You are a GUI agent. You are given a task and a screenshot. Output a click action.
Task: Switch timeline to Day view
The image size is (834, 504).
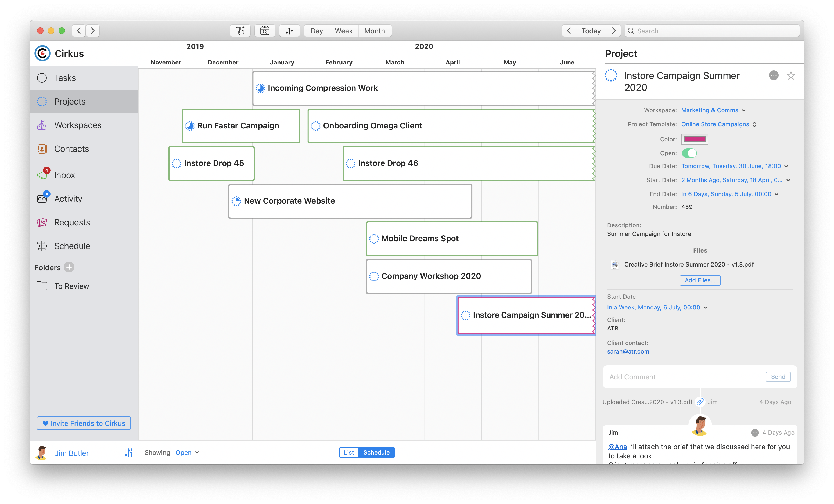click(317, 31)
